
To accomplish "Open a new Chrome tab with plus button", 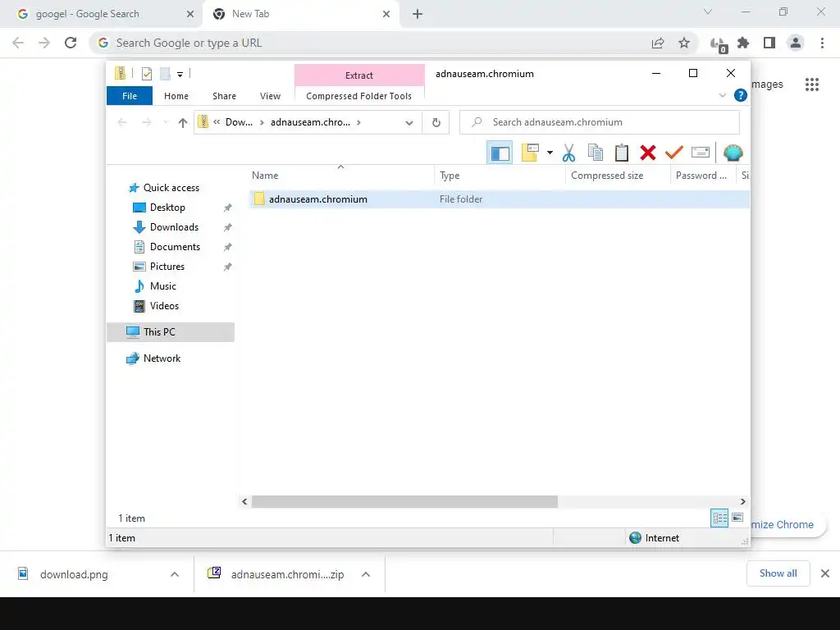I will [418, 15].
